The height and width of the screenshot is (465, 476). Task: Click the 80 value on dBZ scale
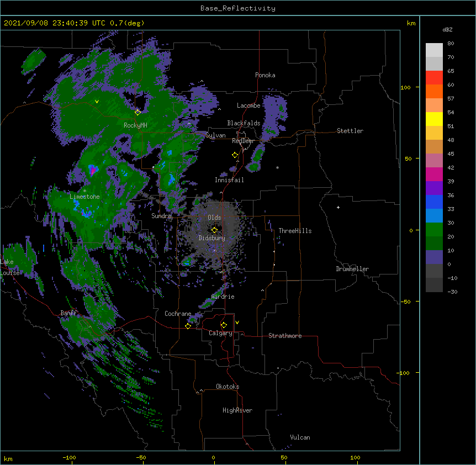coord(451,44)
